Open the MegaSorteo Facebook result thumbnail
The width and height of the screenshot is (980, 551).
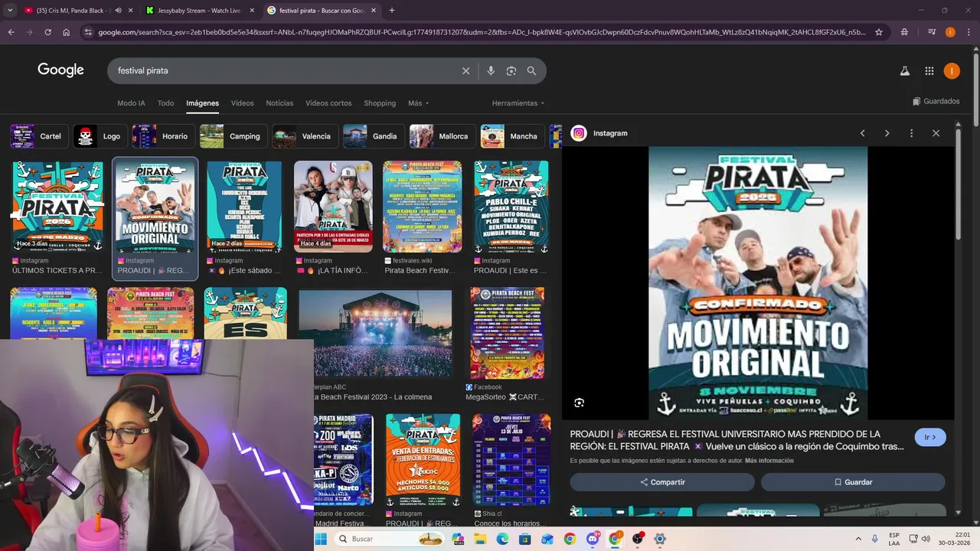point(507,334)
